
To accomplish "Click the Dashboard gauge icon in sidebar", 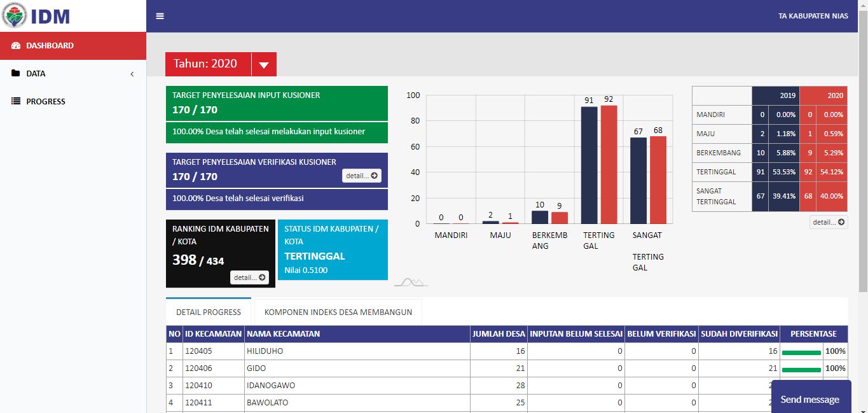I will click(16, 46).
